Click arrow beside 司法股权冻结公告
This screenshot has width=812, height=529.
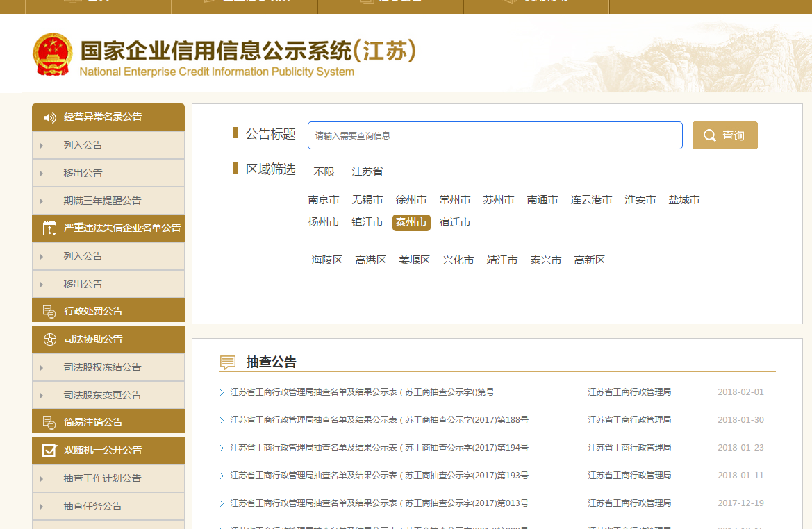coord(42,368)
